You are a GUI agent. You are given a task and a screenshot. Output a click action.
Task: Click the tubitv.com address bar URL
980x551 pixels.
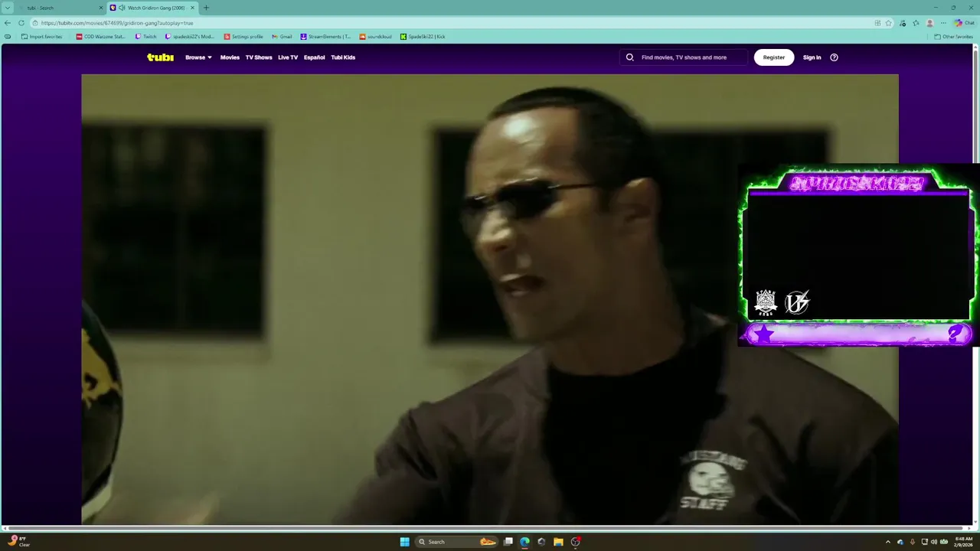[117, 23]
